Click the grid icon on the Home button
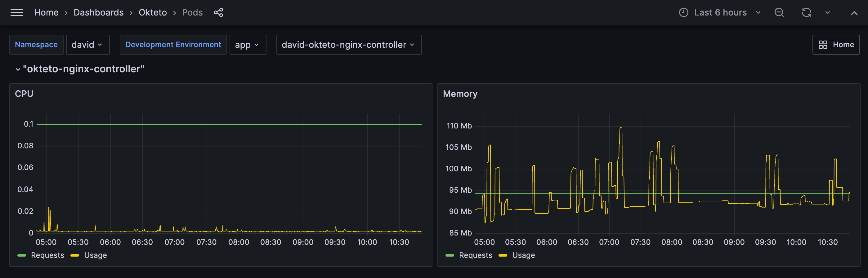Image resolution: width=868 pixels, height=278 pixels. (x=823, y=45)
